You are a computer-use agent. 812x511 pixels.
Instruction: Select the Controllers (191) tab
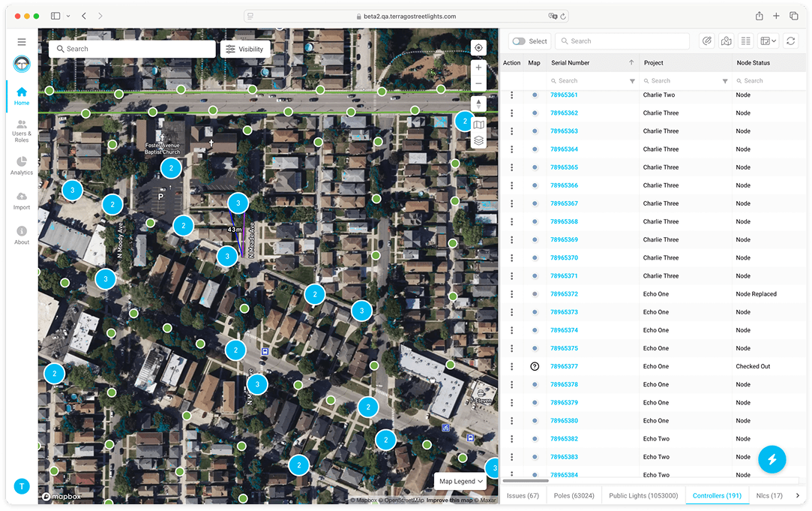pyautogui.click(x=717, y=495)
